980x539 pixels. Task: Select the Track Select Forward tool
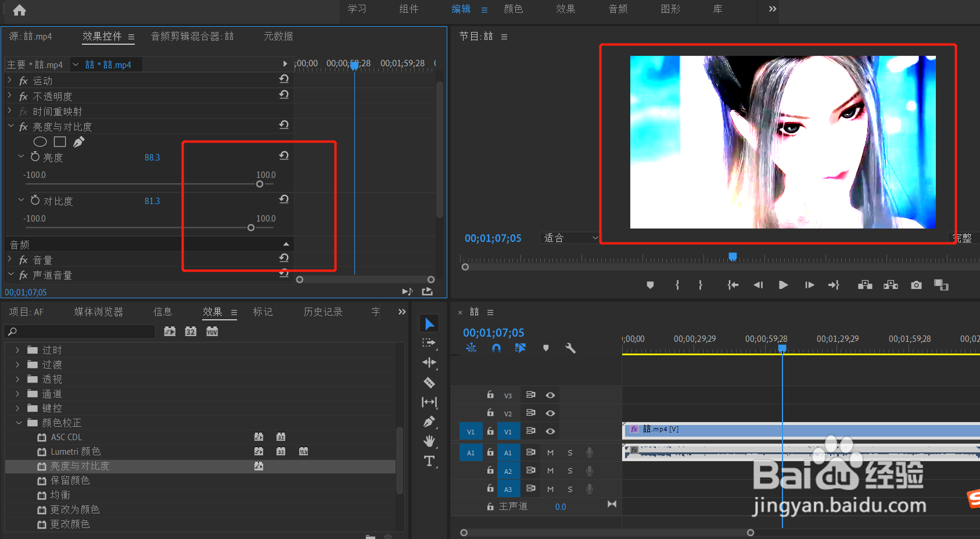(429, 343)
